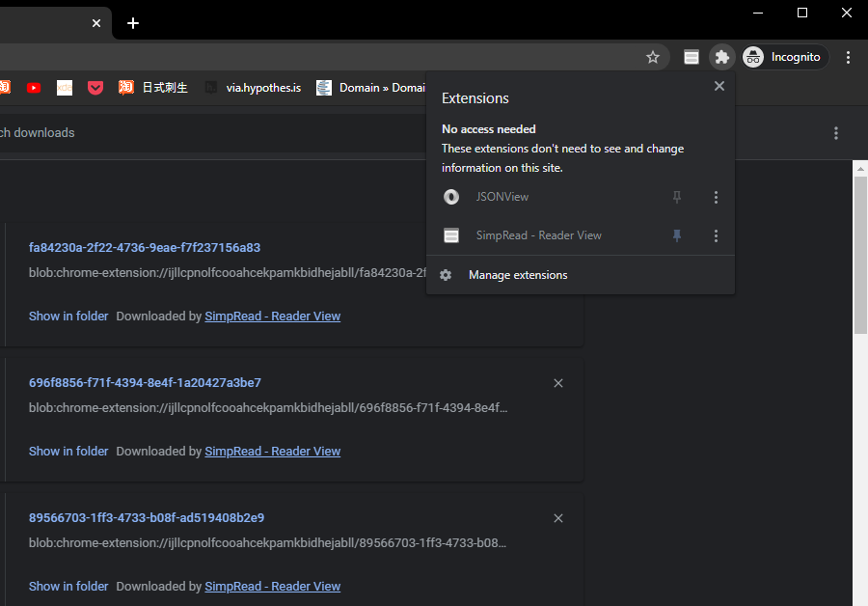Open downloads page more actions menu
The image size is (868, 606).
(x=836, y=133)
